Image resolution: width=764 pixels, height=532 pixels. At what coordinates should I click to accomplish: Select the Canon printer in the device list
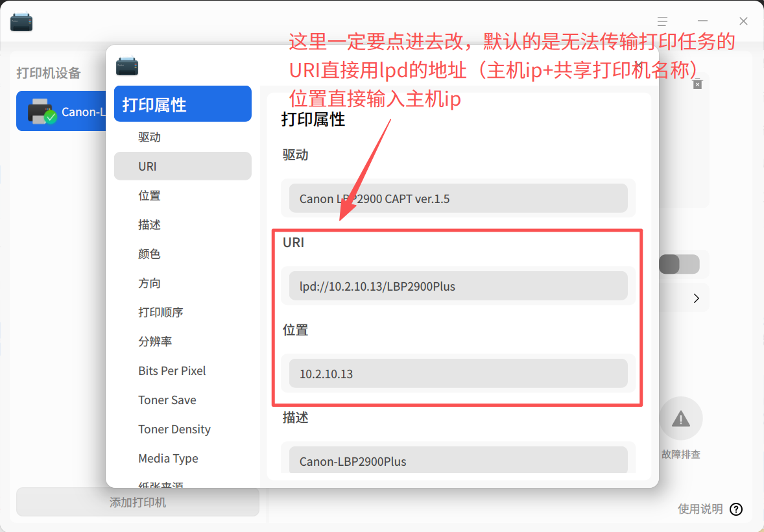(x=62, y=111)
